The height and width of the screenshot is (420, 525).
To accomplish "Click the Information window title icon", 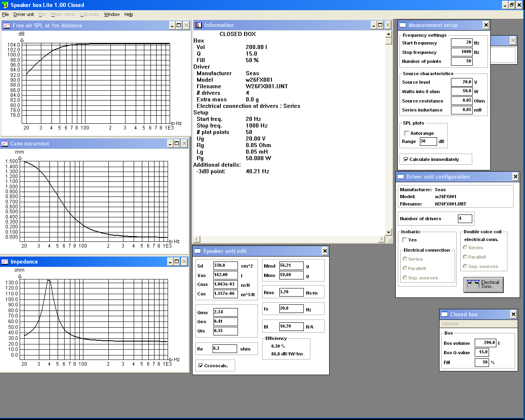I will [x=199, y=25].
